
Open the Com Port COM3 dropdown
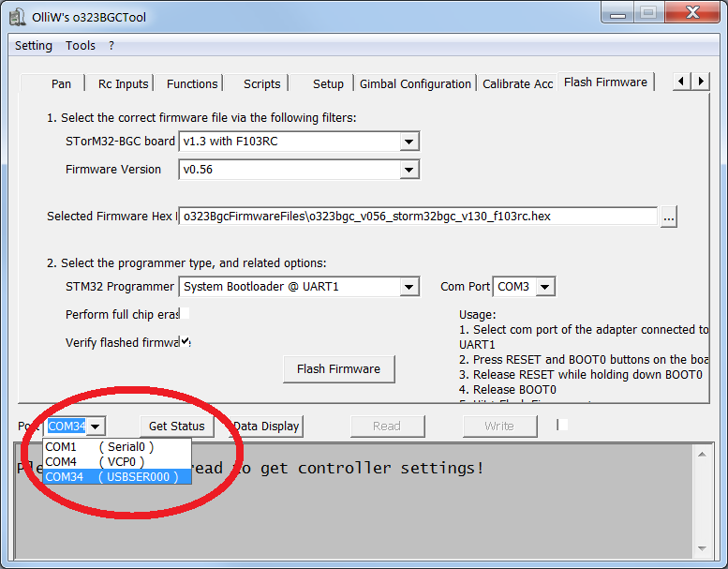544,287
